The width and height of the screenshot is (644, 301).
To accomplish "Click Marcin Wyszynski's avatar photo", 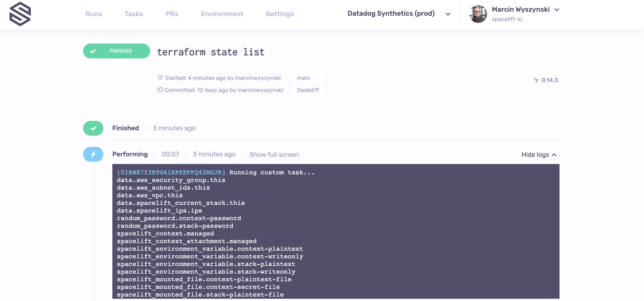I will pos(478,14).
